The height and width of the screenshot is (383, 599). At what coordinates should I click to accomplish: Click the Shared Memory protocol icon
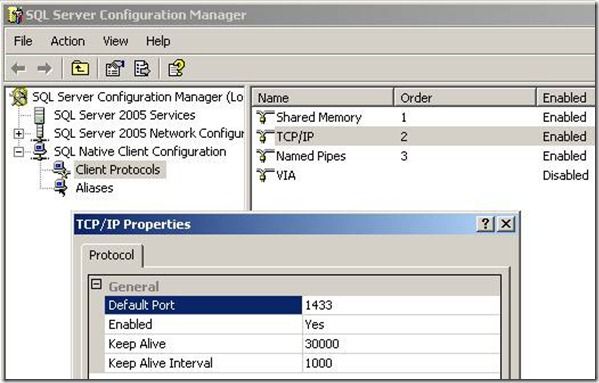click(264, 117)
